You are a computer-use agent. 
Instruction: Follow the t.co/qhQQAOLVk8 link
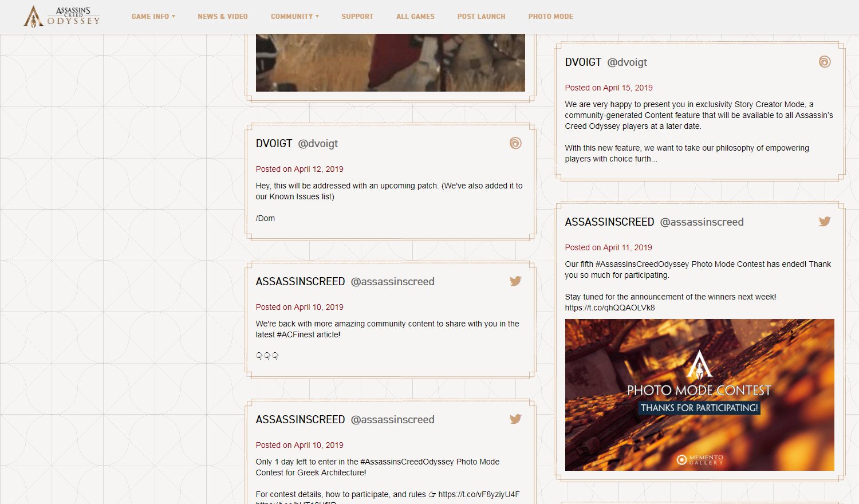pyautogui.click(x=610, y=308)
